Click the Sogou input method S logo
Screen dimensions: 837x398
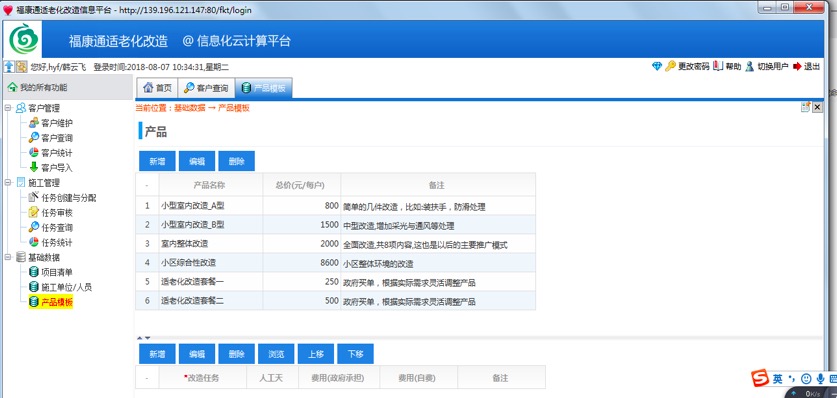(x=761, y=378)
